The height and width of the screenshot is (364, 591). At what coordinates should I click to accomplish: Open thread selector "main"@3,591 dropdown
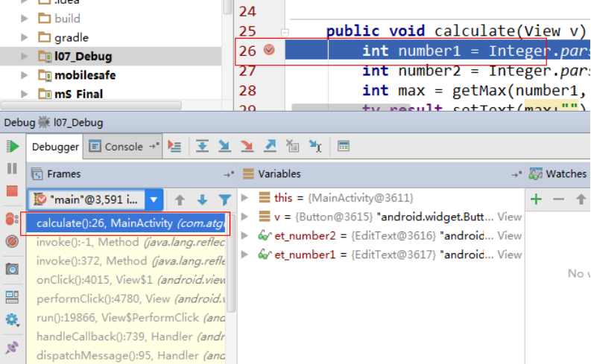click(154, 199)
